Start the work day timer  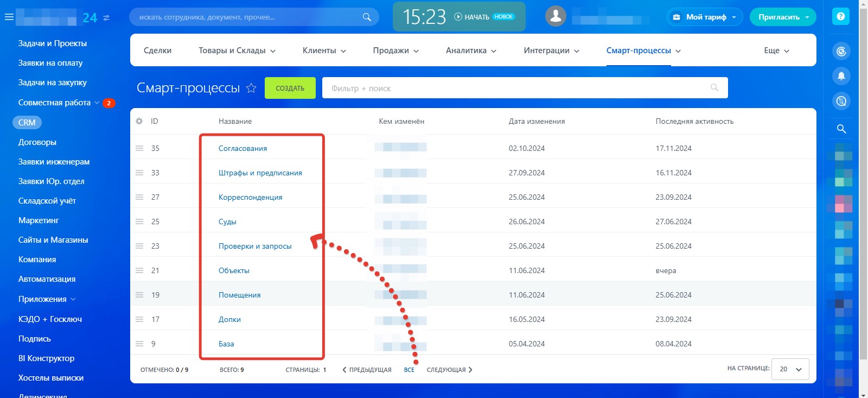pos(471,17)
